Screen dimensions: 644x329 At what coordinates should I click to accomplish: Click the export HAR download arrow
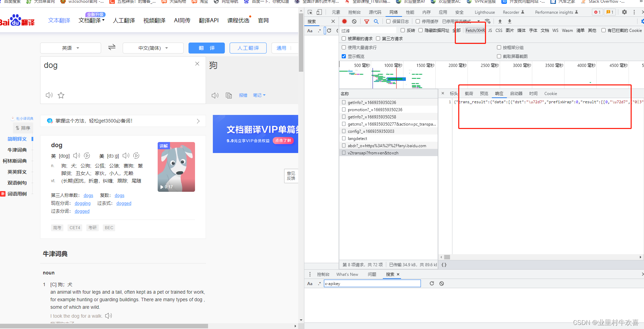(x=510, y=21)
